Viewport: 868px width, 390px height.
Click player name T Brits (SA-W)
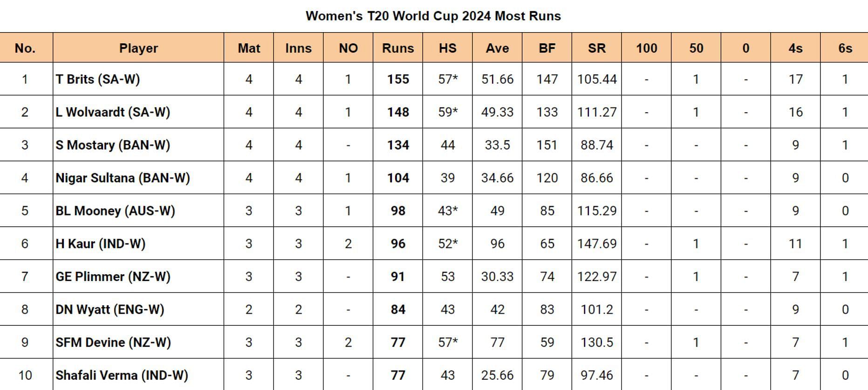98,79
